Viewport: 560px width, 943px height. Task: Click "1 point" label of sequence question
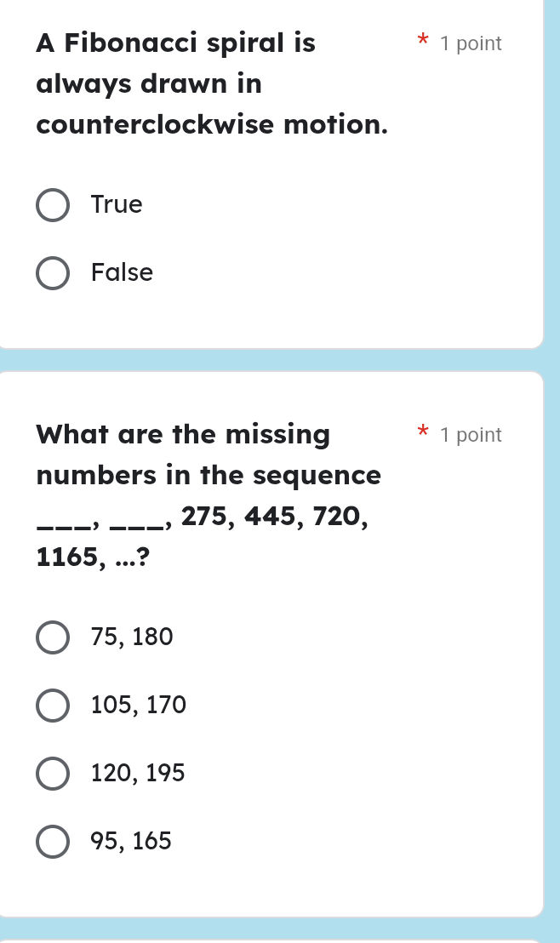point(471,435)
